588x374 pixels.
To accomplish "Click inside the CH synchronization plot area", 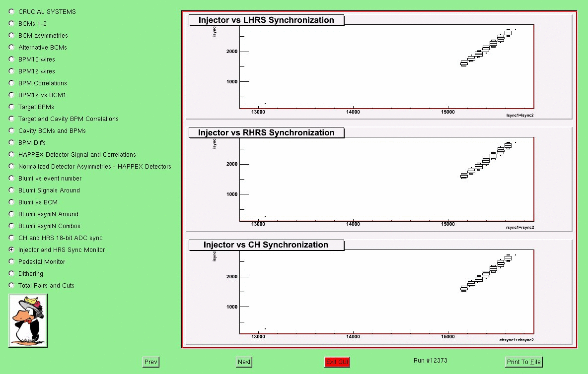I will tap(387, 292).
